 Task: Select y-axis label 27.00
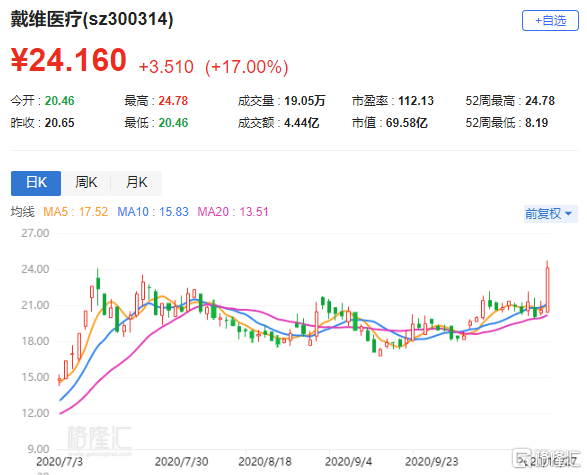click(35, 233)
